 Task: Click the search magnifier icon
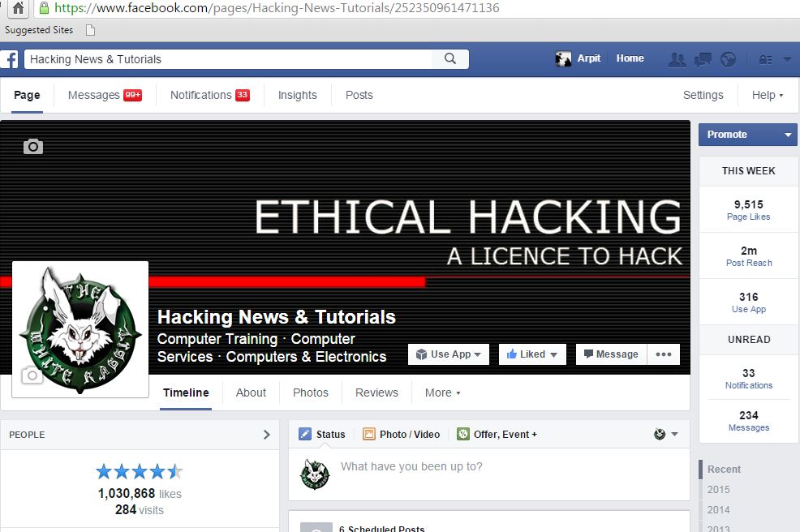click(450, 59)
